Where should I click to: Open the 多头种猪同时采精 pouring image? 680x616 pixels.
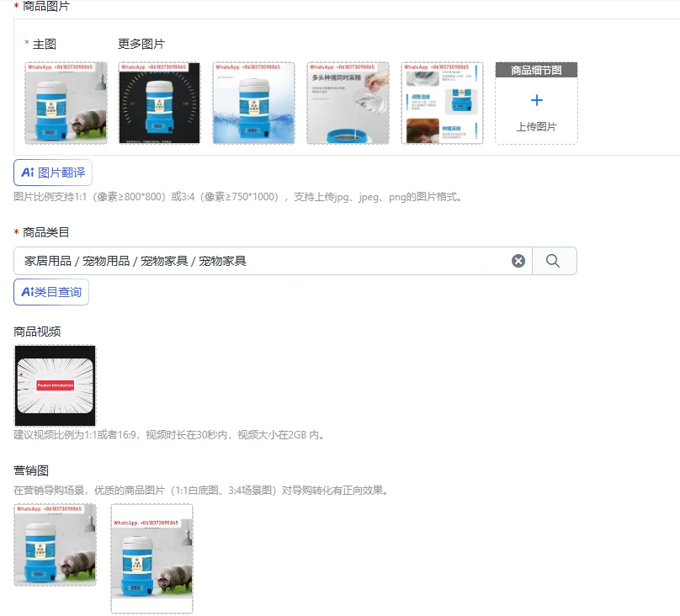point(348,103)
